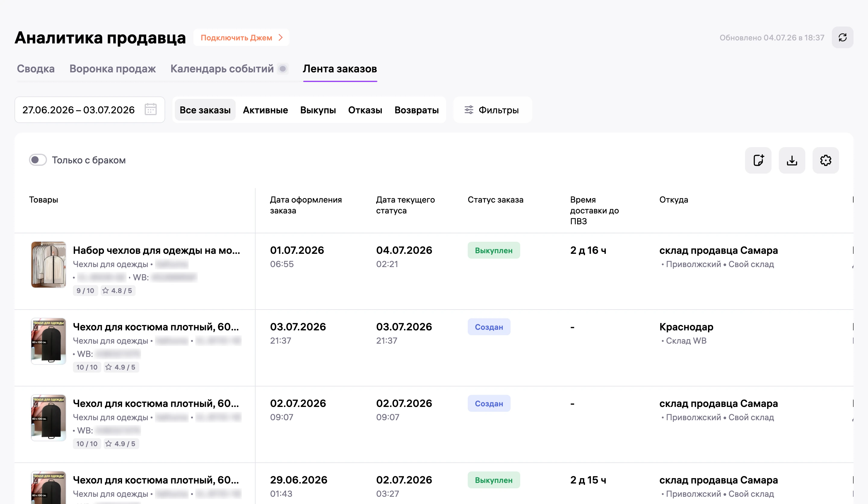
Task: Switch to the Сводка tab
Action: tap(36, 68)
